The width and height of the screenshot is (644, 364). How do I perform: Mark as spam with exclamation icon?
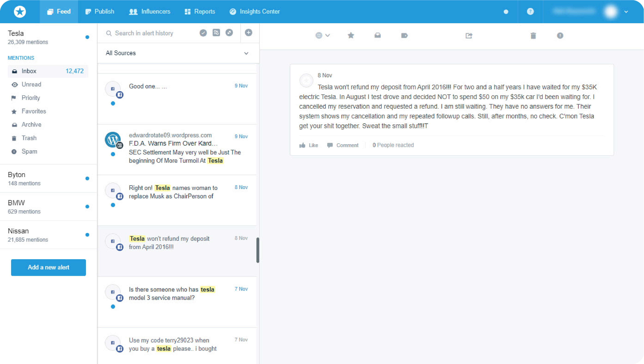[x=560, y=35]
